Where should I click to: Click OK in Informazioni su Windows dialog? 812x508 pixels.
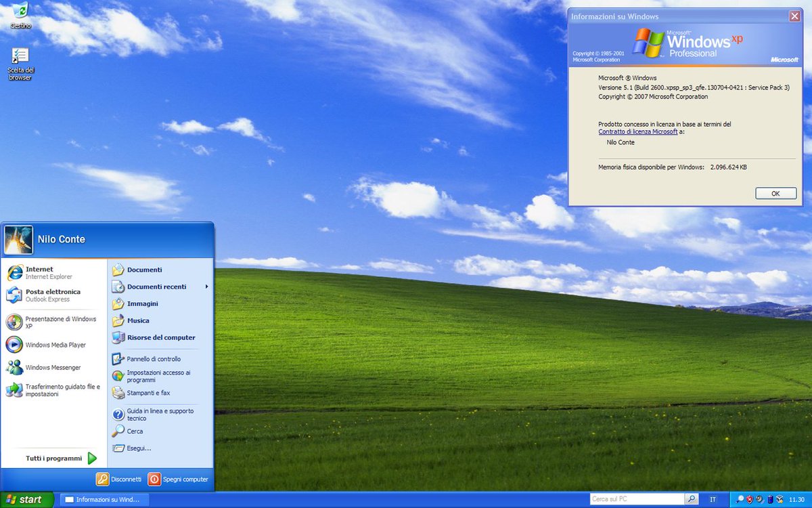click(x=775, y=194)
